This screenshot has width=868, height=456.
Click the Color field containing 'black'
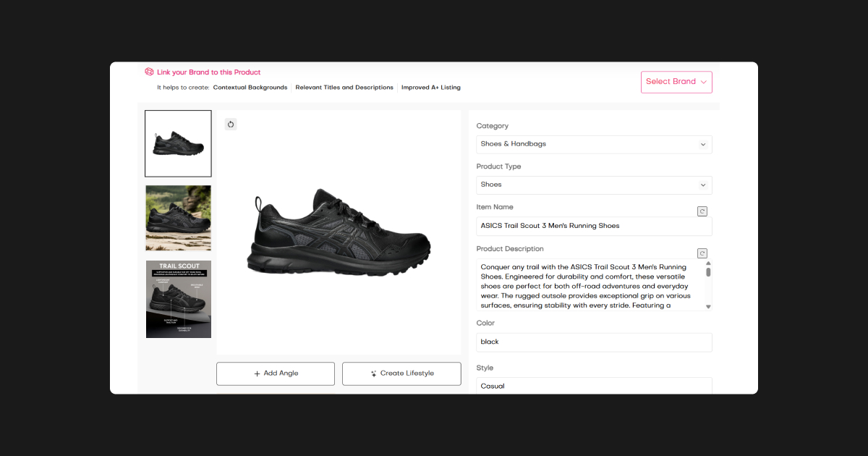tap(594, 342)
